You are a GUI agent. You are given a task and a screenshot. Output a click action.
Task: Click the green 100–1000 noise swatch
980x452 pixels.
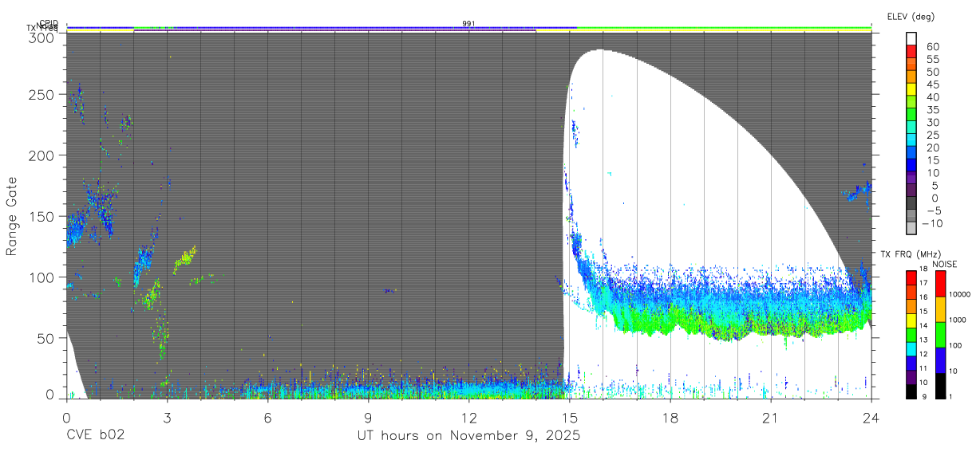[x=940, y=335]
